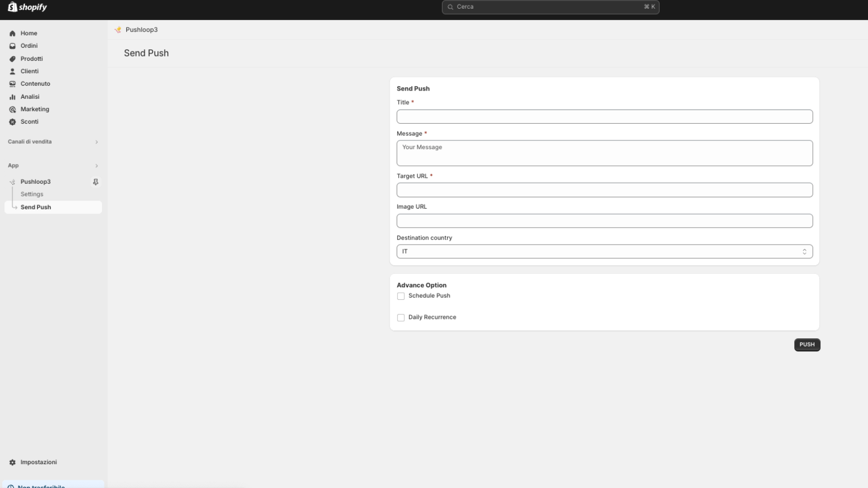Screen dimensions: 868x488
Task: Click the Clienti person icon
Action: (12, 72)
